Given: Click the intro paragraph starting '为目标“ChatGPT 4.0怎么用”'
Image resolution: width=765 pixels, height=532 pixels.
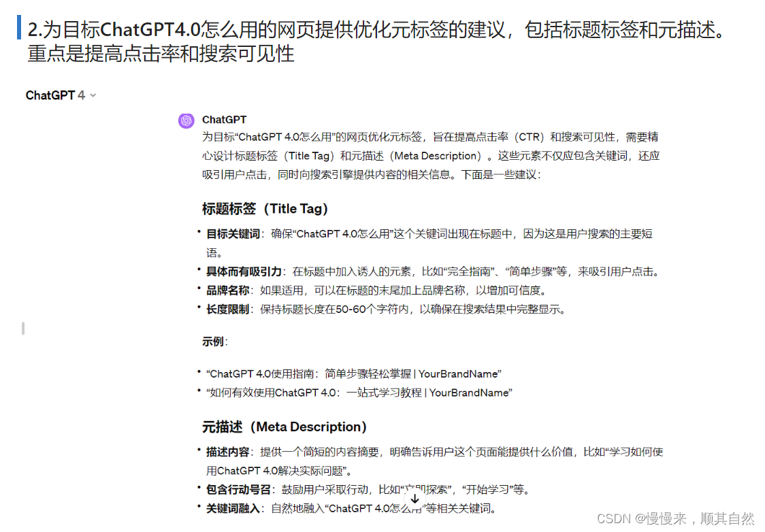Looking at the screenshot, I should (x=432, y=156).
